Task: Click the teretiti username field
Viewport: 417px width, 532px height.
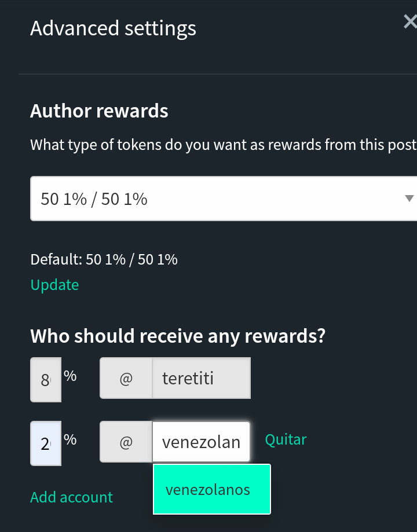Action: pos(201,379)
